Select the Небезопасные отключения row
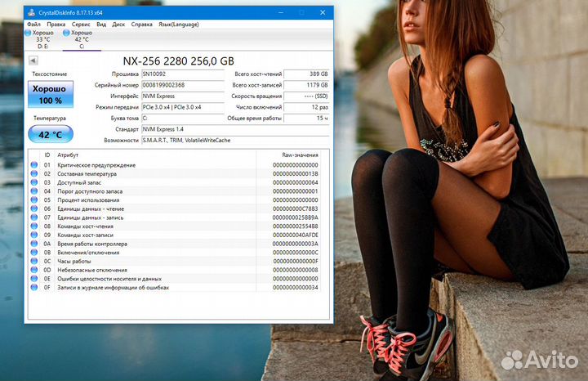This screenshot has width=588, height=381. [175, 270]
